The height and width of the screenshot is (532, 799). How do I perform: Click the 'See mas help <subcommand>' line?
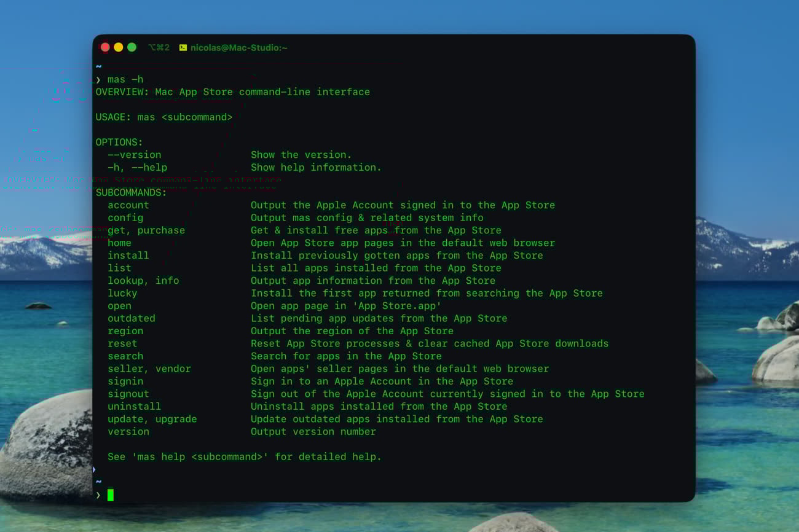[x=244, y=457]
